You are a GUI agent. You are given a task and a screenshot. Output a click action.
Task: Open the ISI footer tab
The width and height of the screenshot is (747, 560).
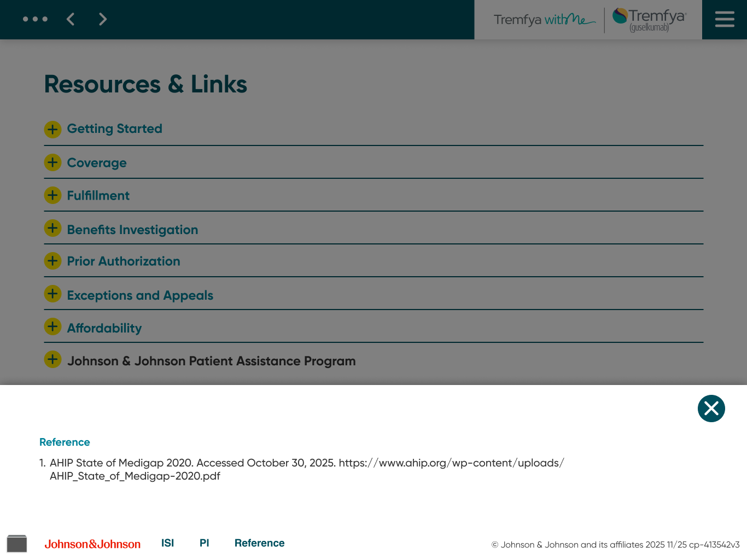click(167, 543)
